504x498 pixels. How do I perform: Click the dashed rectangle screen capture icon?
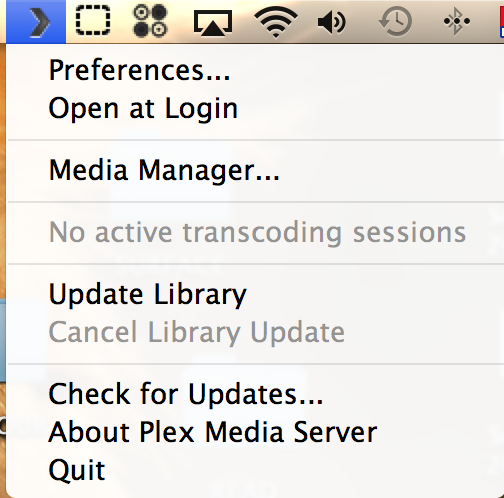coord(93,21)
